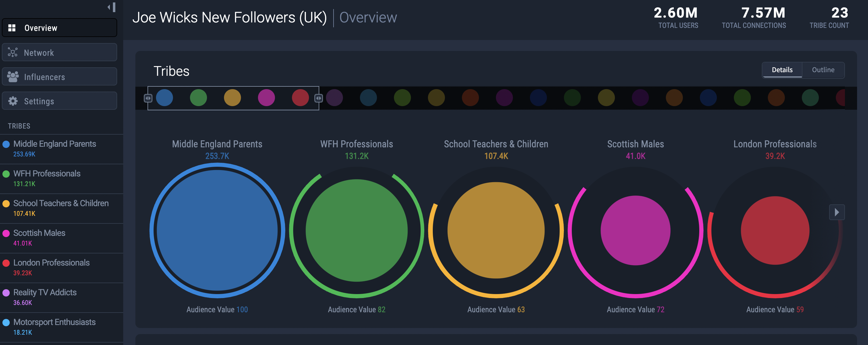Grab the left handle of the tribe range selector
Viewport: 868px width, 345px height.
point(148,98)
